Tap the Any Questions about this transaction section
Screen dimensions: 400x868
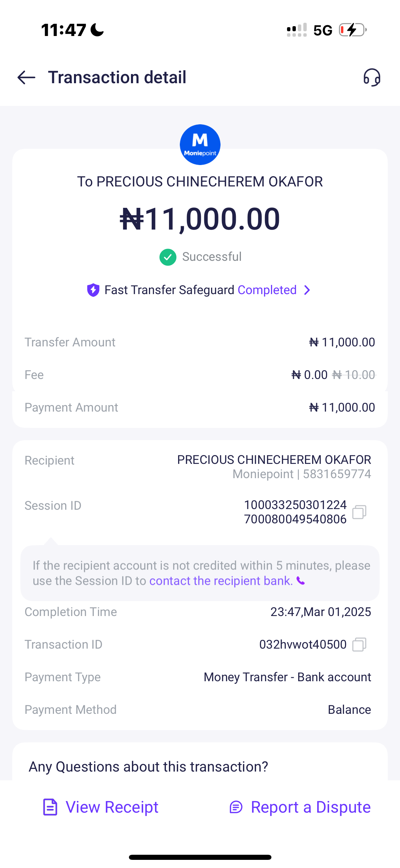click(149, 767)
